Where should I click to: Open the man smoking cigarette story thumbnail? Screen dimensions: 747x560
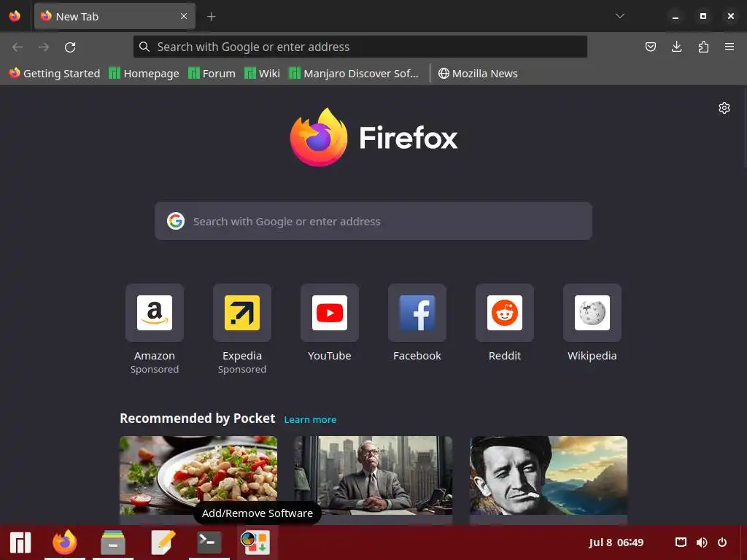549,475
